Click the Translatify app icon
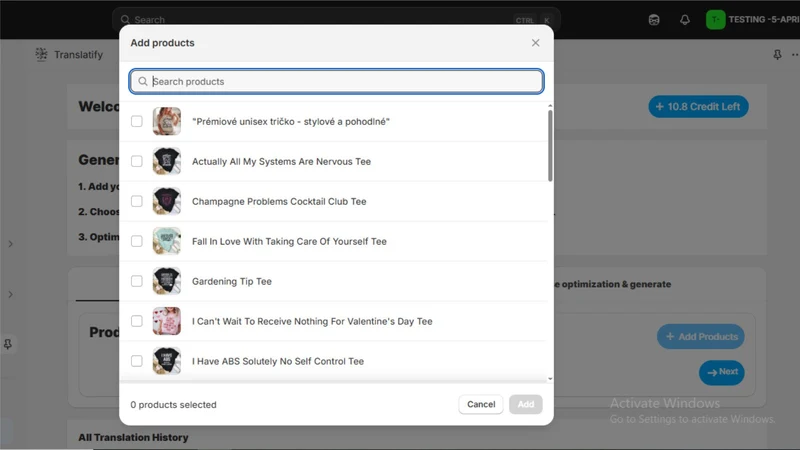 41,54
